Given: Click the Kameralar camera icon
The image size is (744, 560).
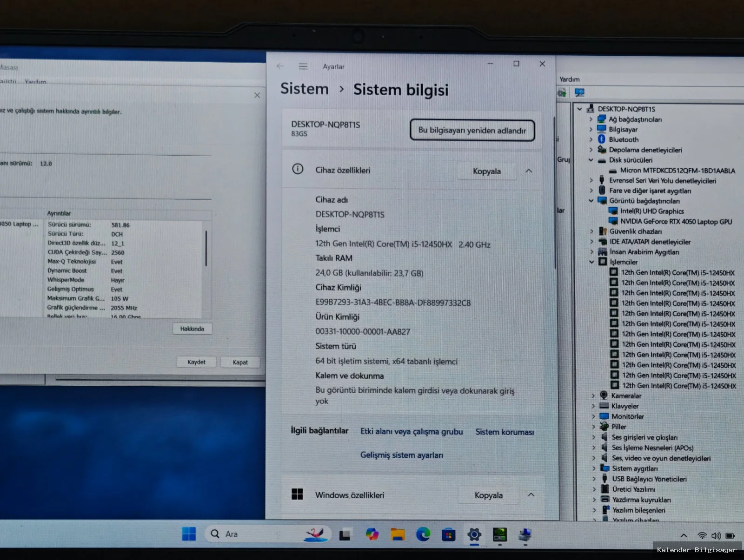Looking at the screenshot, I should pos(604,395).
